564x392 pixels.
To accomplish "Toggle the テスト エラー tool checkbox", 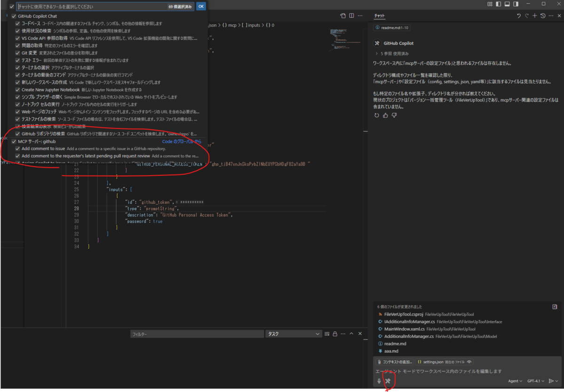I will (x=17, y=60).
